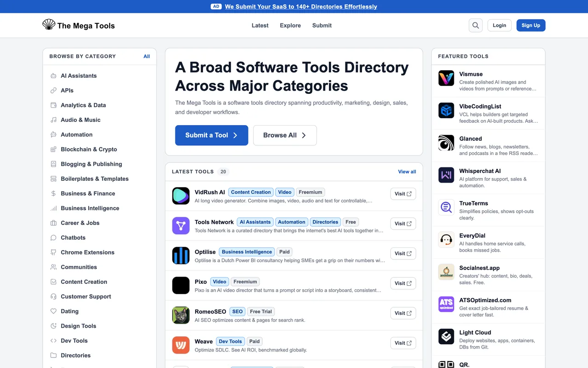Click the Vismuse featured tool icon
588x368 pixels.
pos(446,78)
